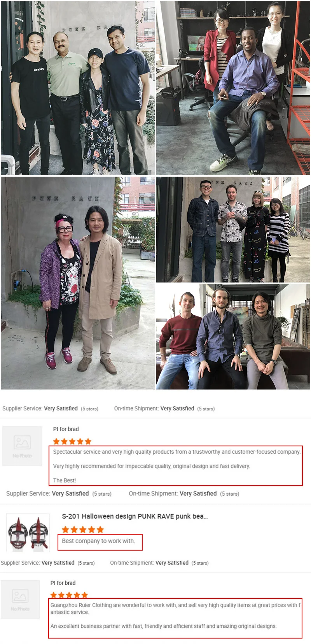This screenshot has height=644, width=311.
Task: Open the S-201 Halloween design PUNK RAVE link
Action: click(x=135, y=516)
